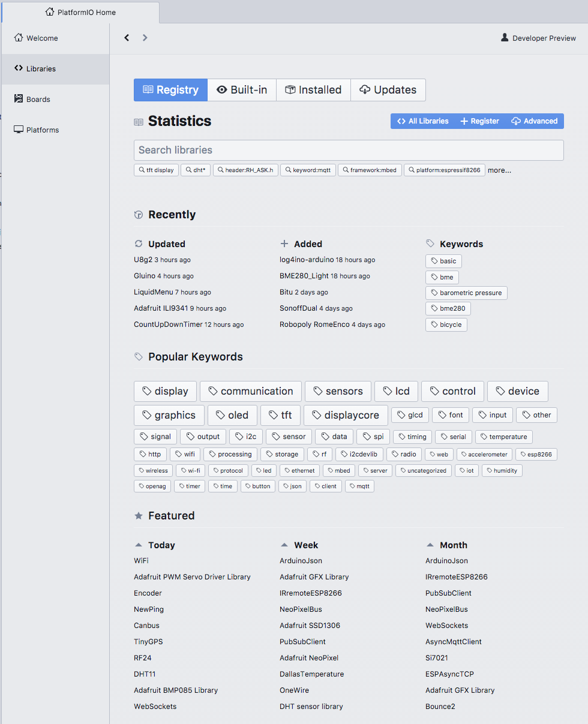This screenshot has width=588, height=724.
Task: Filter by the 'wifi' keyword
Action: (x=185, y=454)
